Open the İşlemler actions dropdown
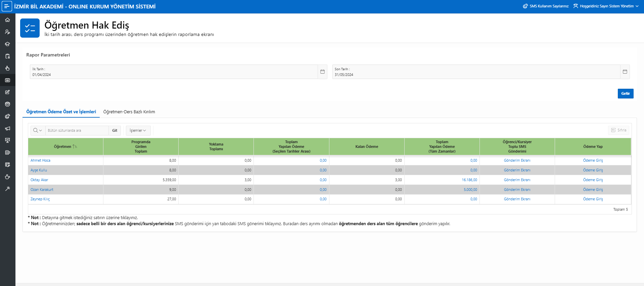Viewport: 644px width, 286px height. tap(138, 130)
